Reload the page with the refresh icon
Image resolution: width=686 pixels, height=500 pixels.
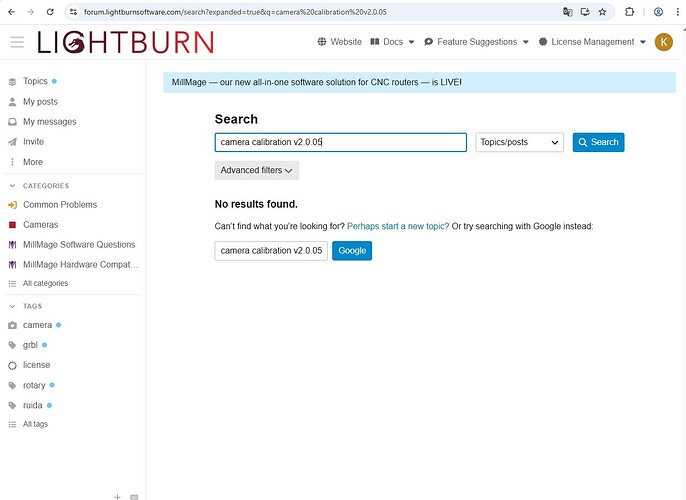click(x=50, y=12)
